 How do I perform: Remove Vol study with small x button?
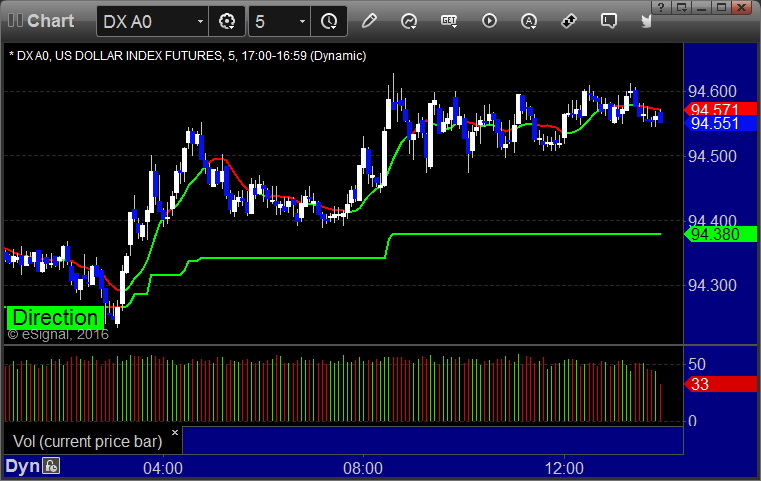175,432
